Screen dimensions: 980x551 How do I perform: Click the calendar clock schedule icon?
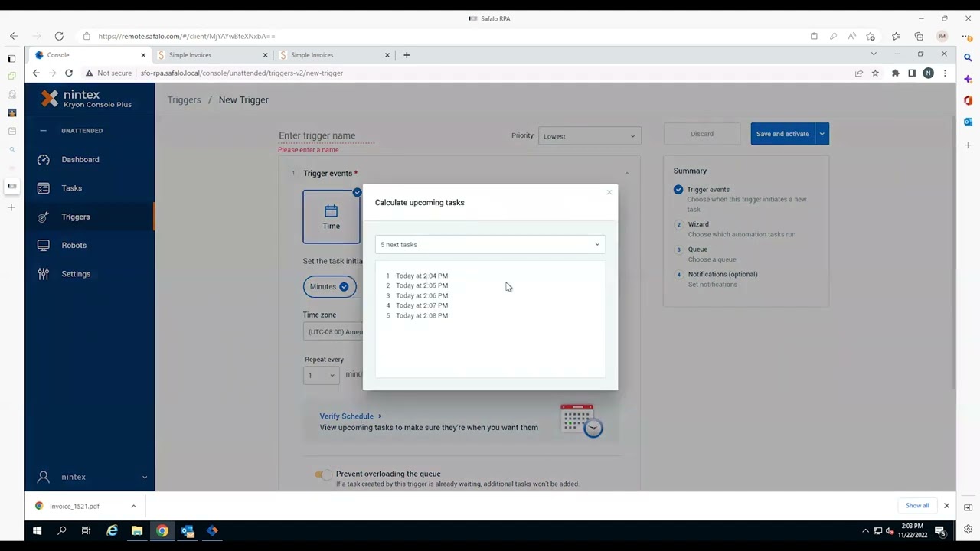tap(582, 420)
